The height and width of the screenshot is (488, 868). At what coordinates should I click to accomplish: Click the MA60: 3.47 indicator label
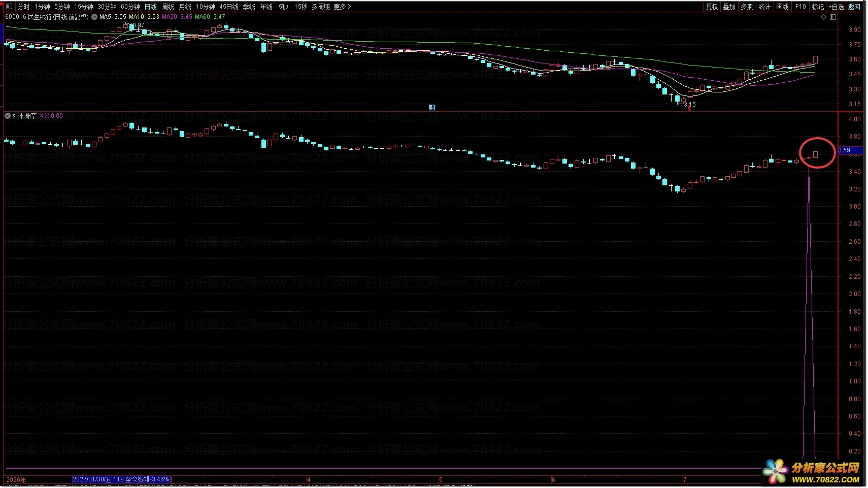(210, 17)
